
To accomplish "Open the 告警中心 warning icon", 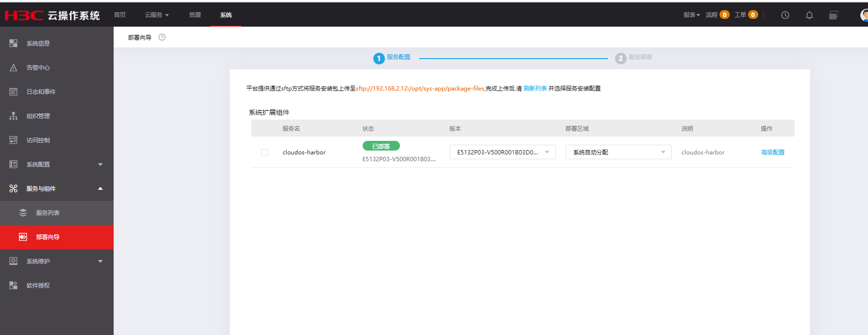I will (x=14, y=68).
